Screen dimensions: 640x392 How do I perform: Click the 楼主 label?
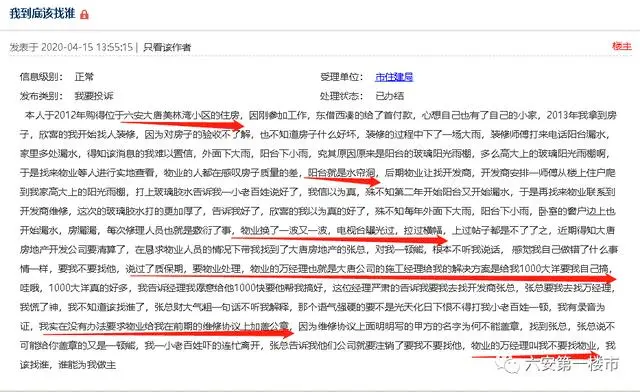click(622, 46)
